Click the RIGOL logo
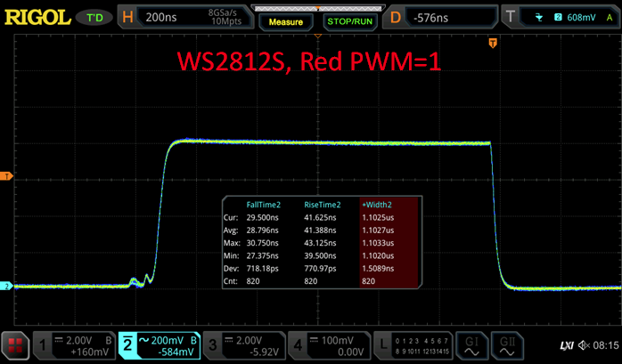The image size is (622, 364). tap(37, 18)
